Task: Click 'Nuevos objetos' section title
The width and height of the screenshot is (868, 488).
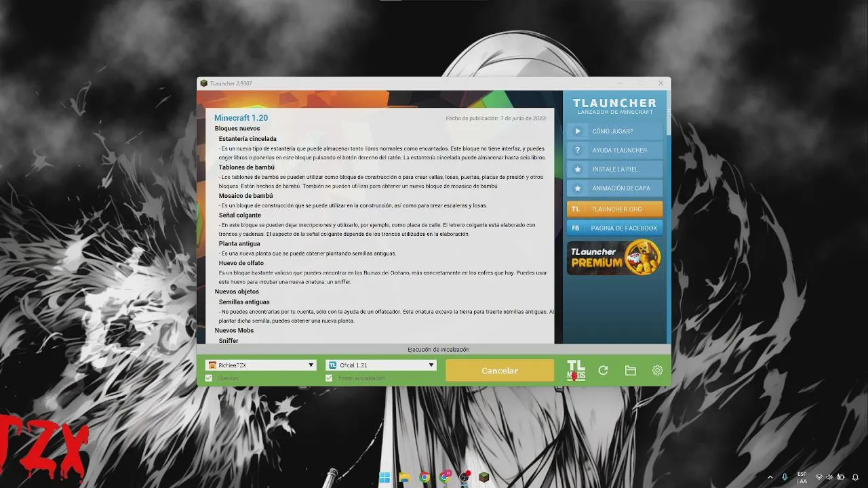Action: 237,291
